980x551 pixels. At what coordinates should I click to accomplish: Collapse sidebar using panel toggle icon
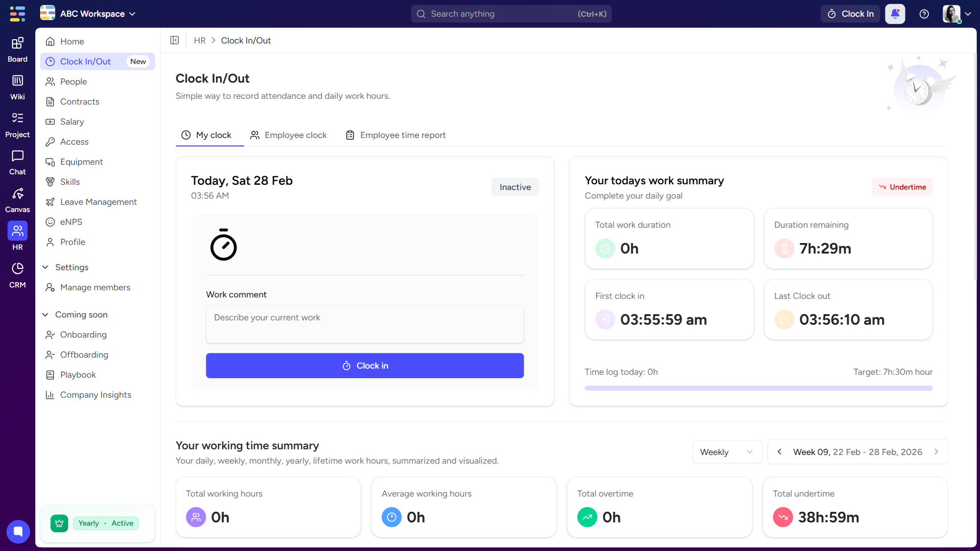[x=174, y=41]
